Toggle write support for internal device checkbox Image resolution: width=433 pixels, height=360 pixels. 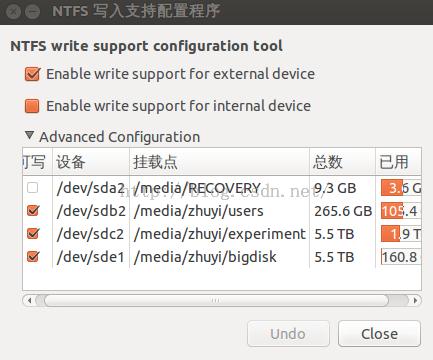32,106
